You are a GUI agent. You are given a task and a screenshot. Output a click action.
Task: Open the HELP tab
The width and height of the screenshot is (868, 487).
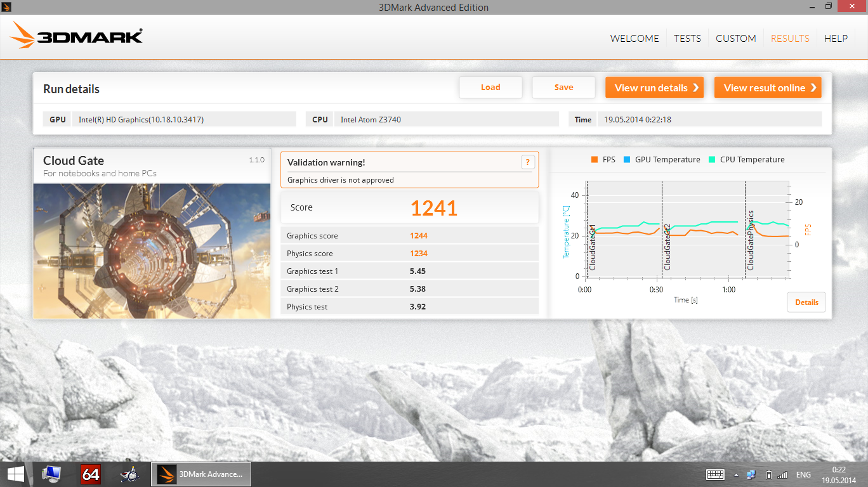point(836,38)
